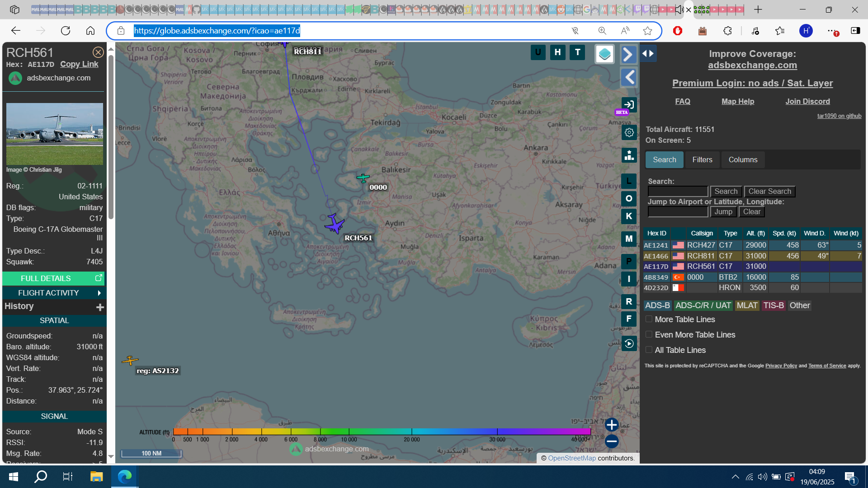
Task: Zoom in the map with plus button
Action: pyautogui.click(x=612, y=425)
